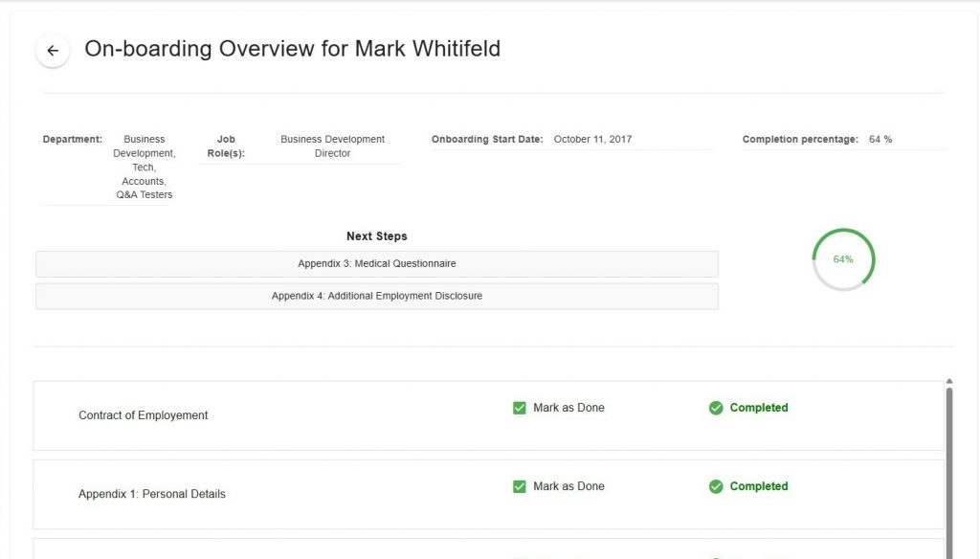Click the Onboarding Start Date October 11, 2017

(592, 140)
